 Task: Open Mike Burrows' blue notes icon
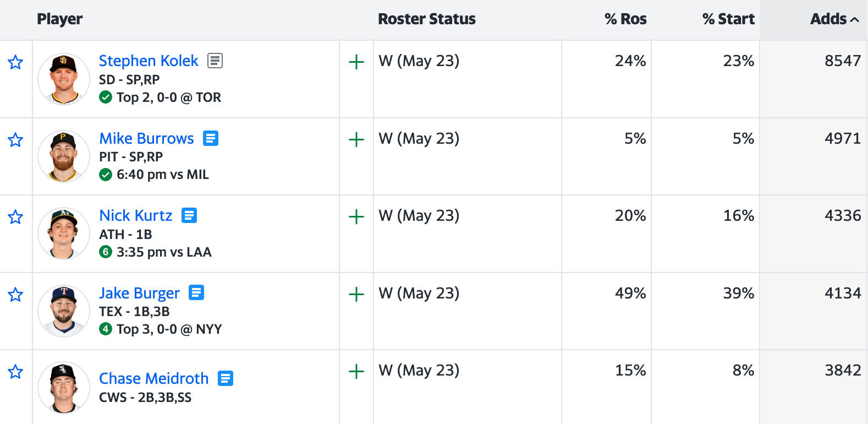211,138
